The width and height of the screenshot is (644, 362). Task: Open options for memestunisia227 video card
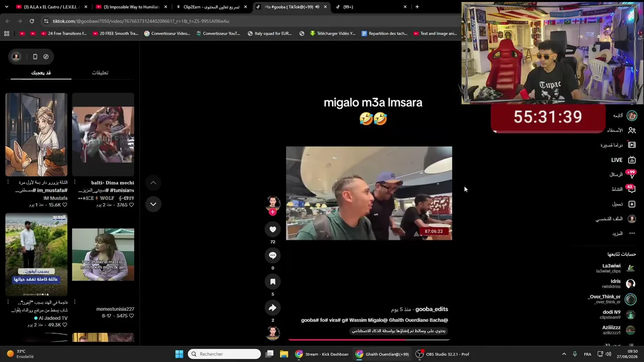tap(74, 302)
